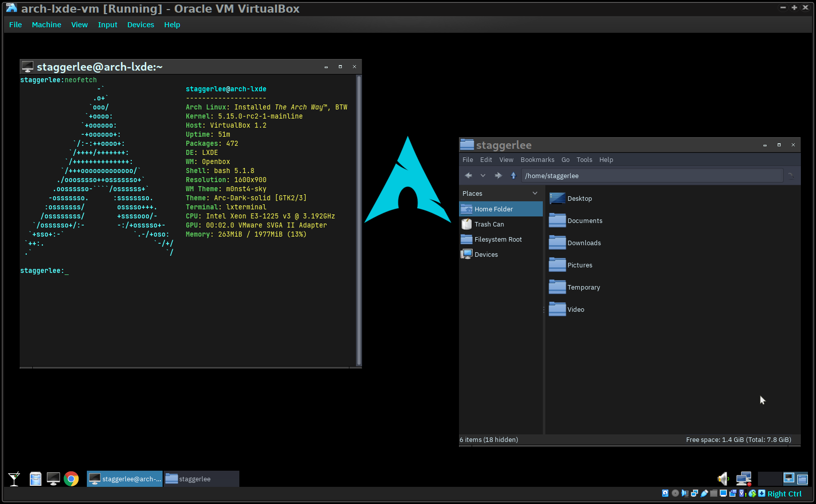Select the Desktop folder

(x=571, y=198)
